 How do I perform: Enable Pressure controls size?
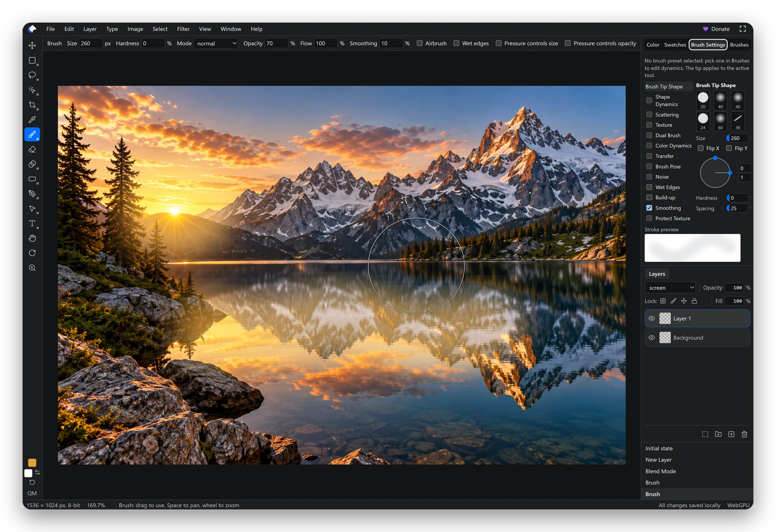(x=498, y=43)
